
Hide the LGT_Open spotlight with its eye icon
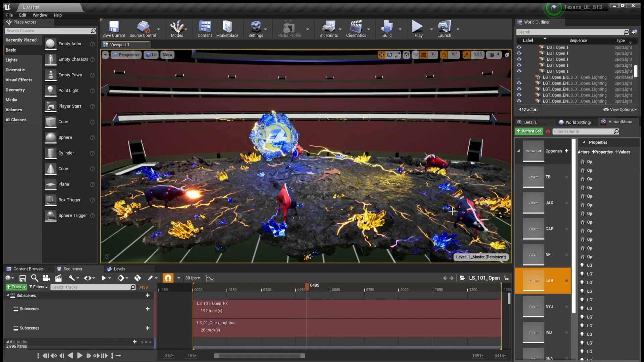click(519, 47)
